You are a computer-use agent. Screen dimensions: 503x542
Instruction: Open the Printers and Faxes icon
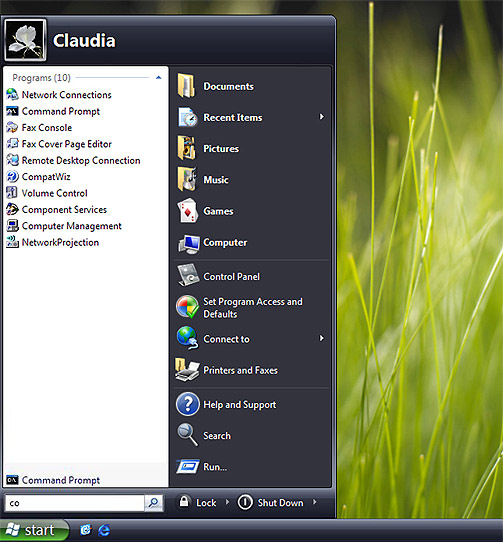(x=187, y=370)
